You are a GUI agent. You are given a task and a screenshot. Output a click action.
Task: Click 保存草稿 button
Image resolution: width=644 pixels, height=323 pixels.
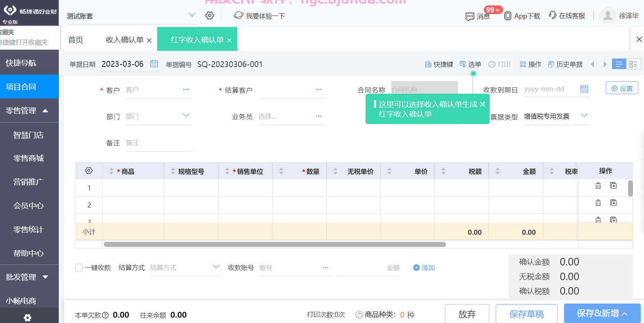[x=526, y=314]
